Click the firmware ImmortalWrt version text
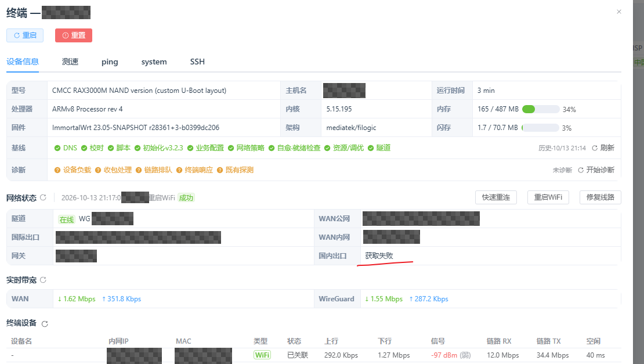Viewport: 644px width, 364px height. 136,128
